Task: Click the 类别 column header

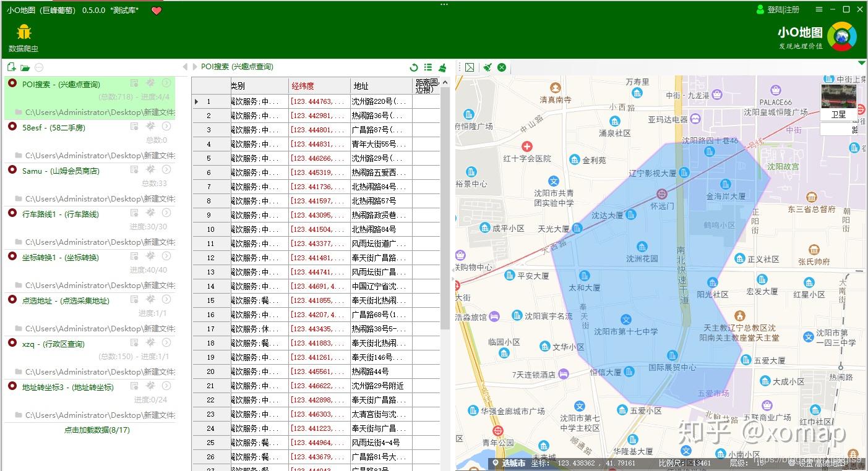Action: [x=260, y=86]
